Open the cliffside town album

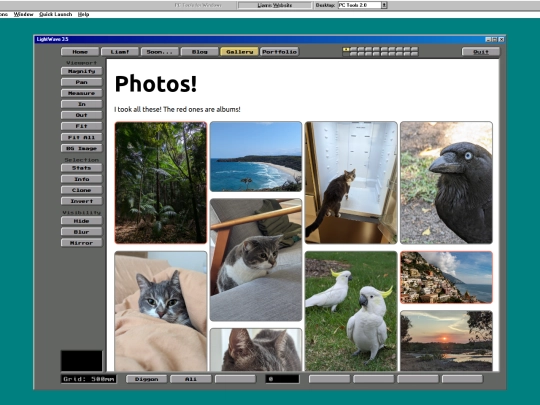point(446,277)
